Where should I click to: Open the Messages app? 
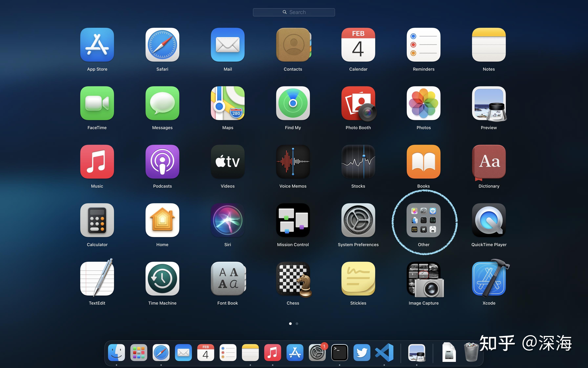point(162,103)
